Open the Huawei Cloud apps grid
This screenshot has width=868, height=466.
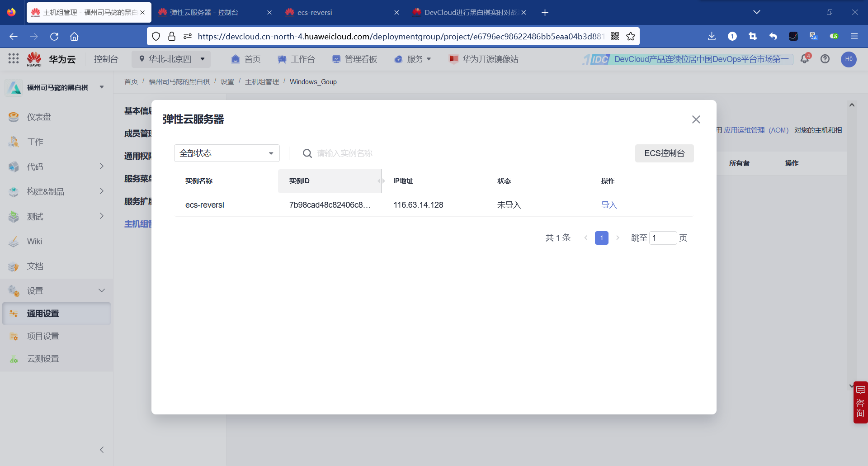point(14,58)
